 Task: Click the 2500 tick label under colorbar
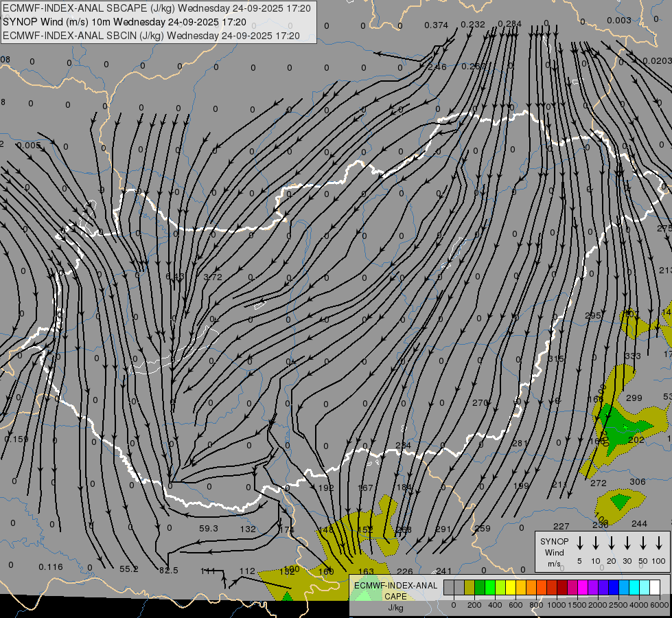click(618, 605)
